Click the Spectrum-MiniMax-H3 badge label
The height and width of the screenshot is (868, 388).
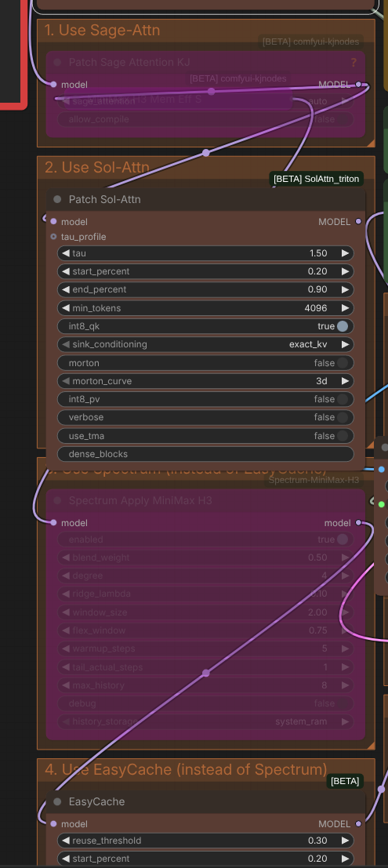[314, 480]
